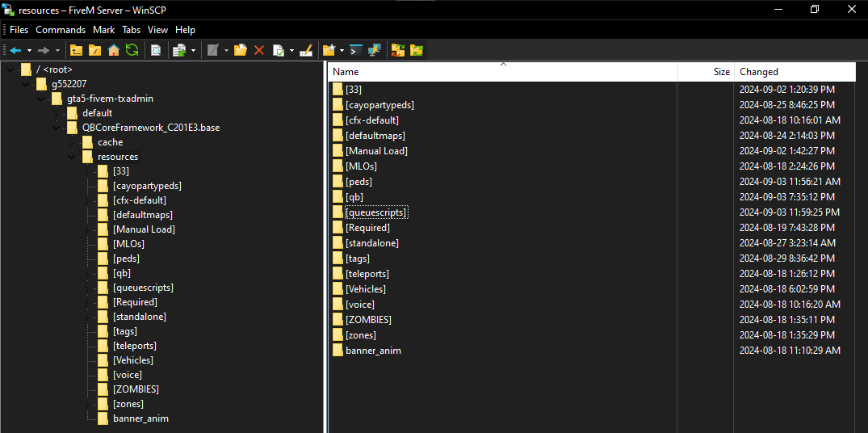
Task: Click the banner_anim folder icon in file list
Action: [338, 351]
